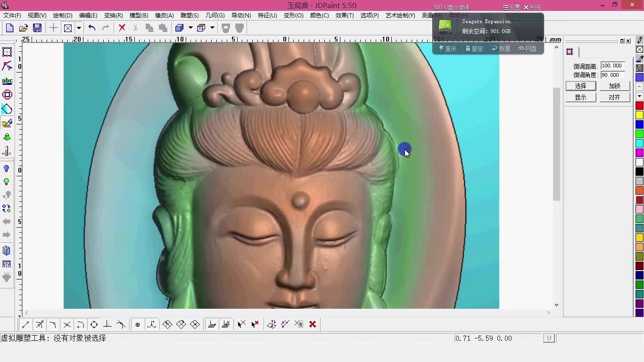
Task: Open the 视图(V) menu
Action: [x=37, y=16]
